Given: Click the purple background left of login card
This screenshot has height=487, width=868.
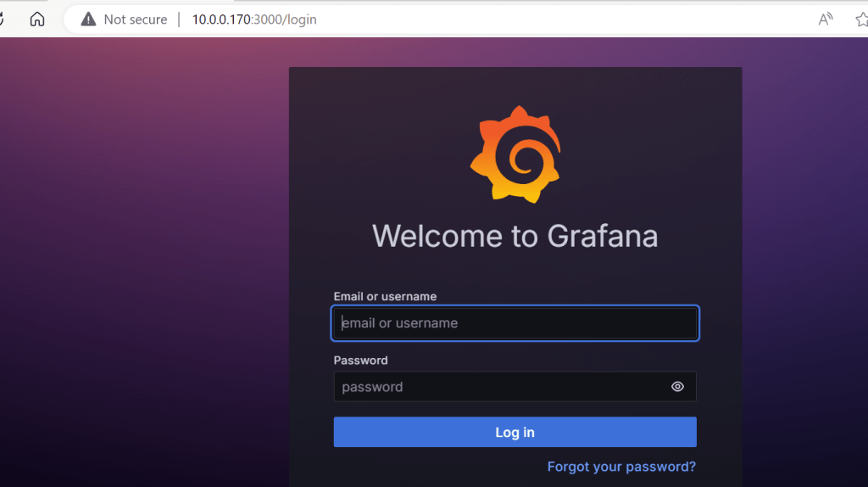Looking at the screenshot, I should click(x=144, y=255).
